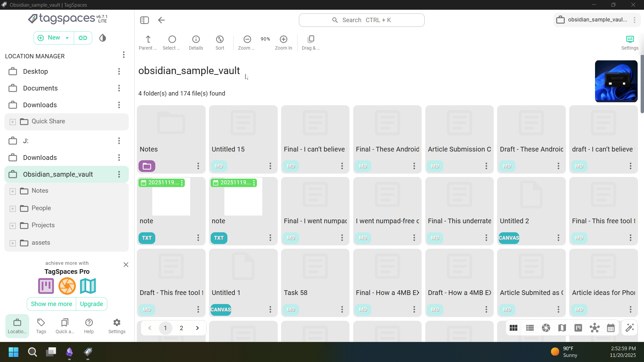Expand the Notes folder in Location Manager
This screenshot has height=362, width=644.
click(12, 191)
